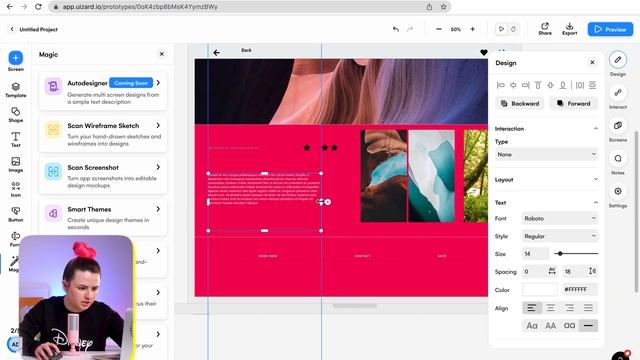Image resolution: width=640 pixels, height=360 pixels.
Task: Open the Font dropdown showing Roboto
Action: point(560,218)
